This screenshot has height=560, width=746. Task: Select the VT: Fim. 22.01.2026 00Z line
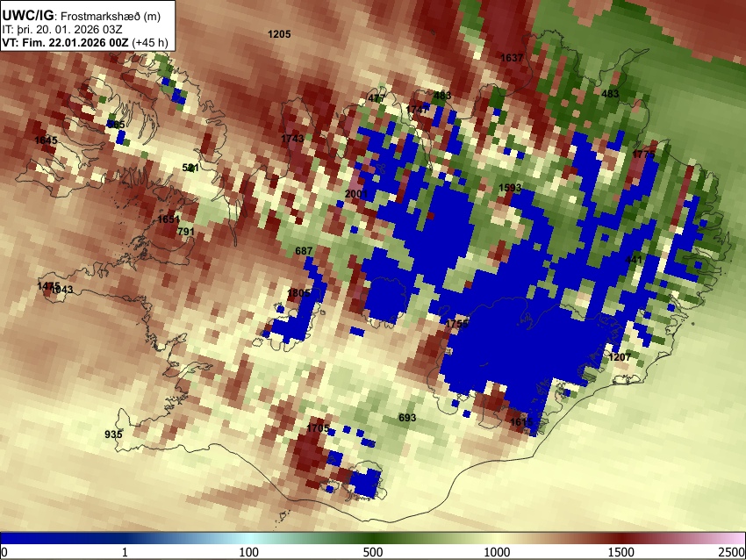pos(65,42)
